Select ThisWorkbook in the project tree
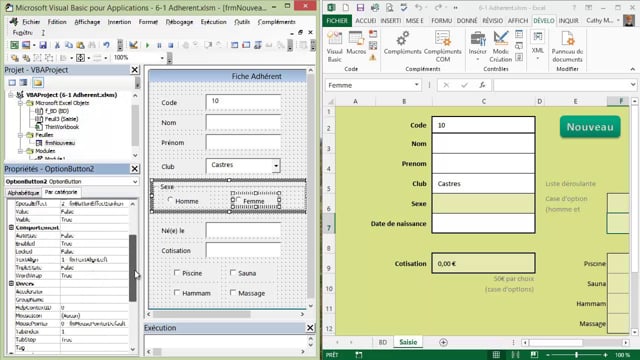 click(62, 127)
